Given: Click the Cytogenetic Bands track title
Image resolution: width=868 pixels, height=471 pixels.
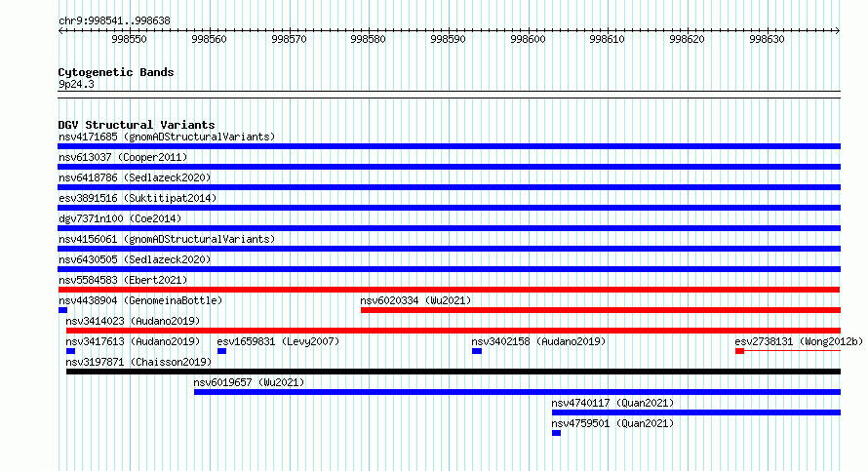Looking at the screenshot, I should pyautogui.click(x=116, y=72).
